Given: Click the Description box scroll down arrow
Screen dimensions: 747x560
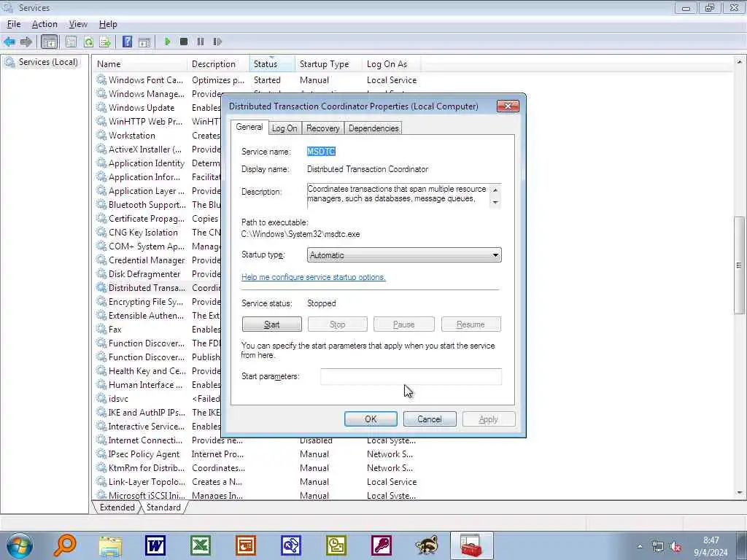Looking at the screenshot, I should point(495,203).
